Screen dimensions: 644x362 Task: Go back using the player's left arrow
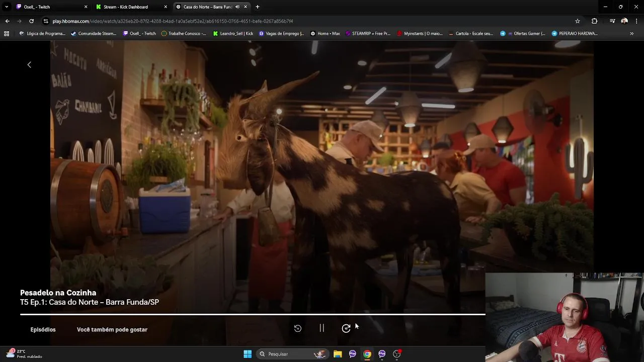point(29,64)
